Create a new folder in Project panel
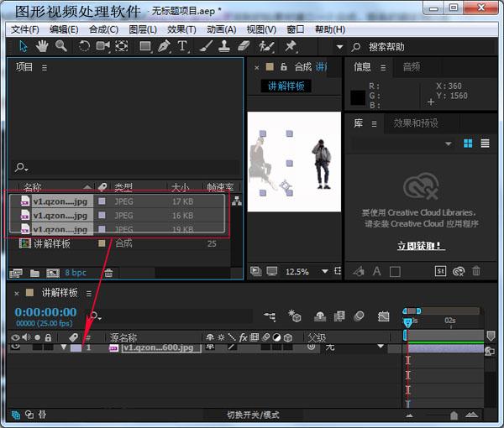 [x=34, y=274]
